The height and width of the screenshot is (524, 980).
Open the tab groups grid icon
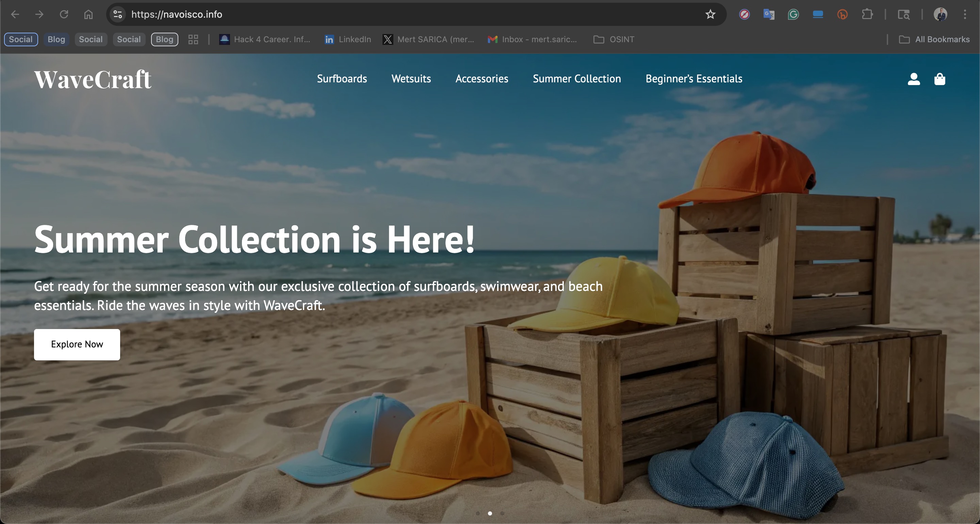(x=193, y=39)
